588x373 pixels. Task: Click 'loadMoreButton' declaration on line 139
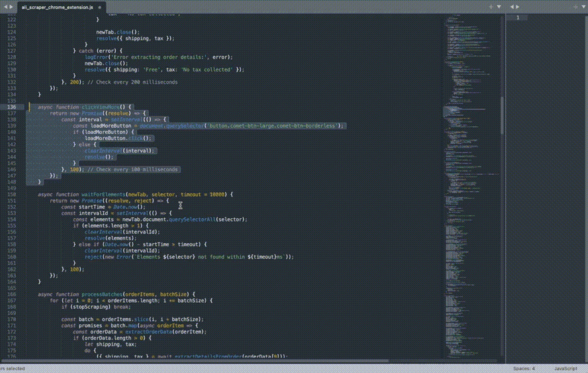click(111, 126)
